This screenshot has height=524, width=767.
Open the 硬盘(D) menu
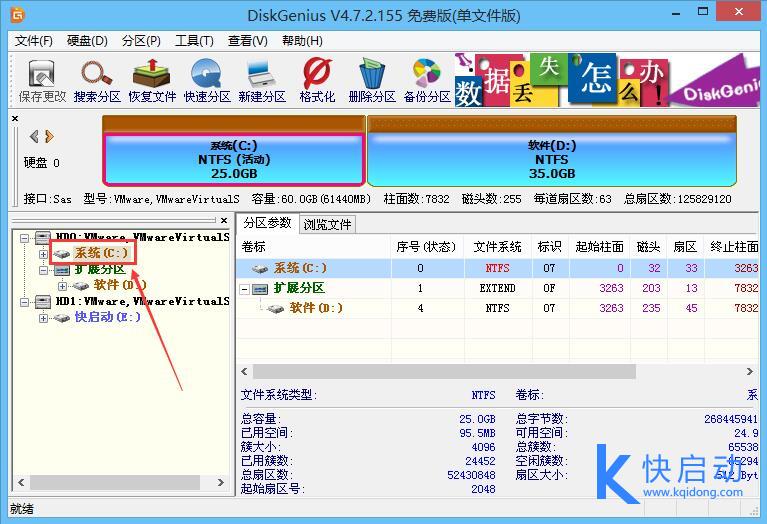click(87, 41)
